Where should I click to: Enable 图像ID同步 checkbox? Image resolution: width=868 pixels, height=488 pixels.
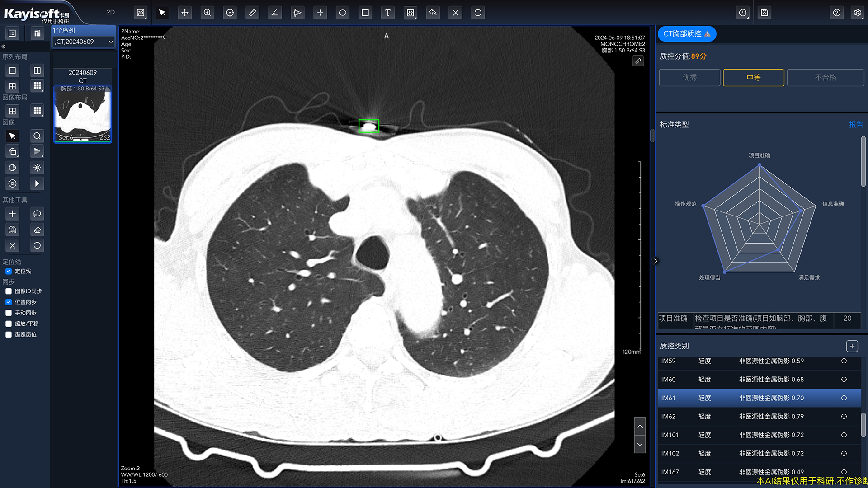[9, 291]
